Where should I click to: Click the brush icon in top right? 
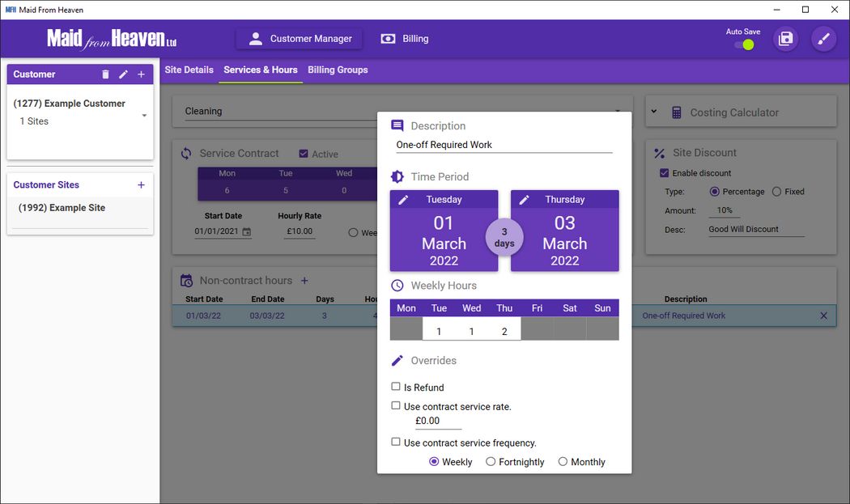[x=823, y=39]
